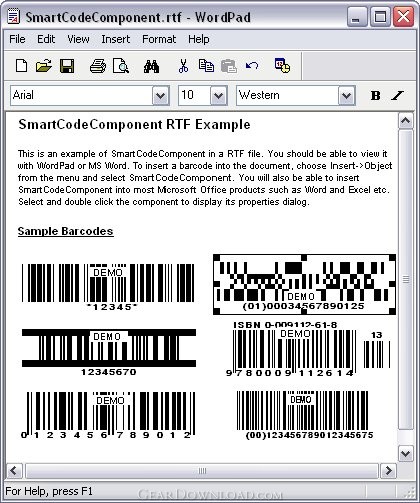The width and height of the screenshot is (420, 503).
Task: Click the Paste clipboard icon
Action: pos(229,66)
